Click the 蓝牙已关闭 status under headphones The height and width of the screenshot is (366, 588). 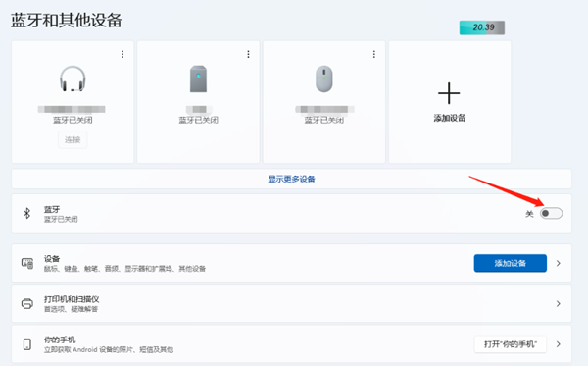click(x=73, y=120)
